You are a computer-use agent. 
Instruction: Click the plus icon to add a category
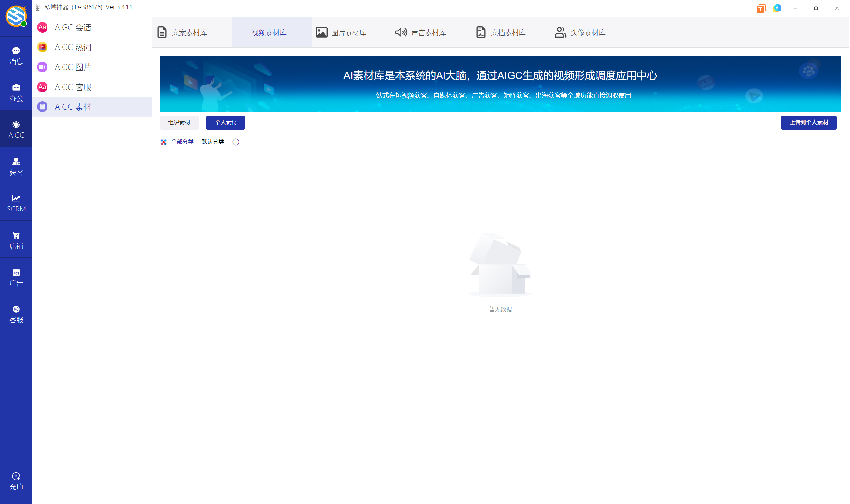pyautogui.click(x=236, y=142)
